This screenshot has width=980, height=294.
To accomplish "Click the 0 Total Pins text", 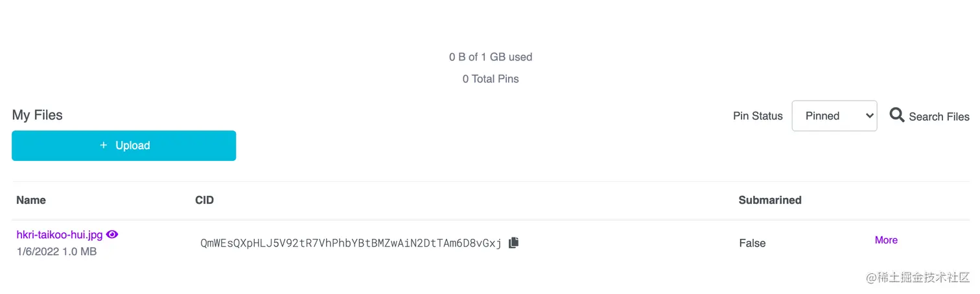I will tap(491, 79).
